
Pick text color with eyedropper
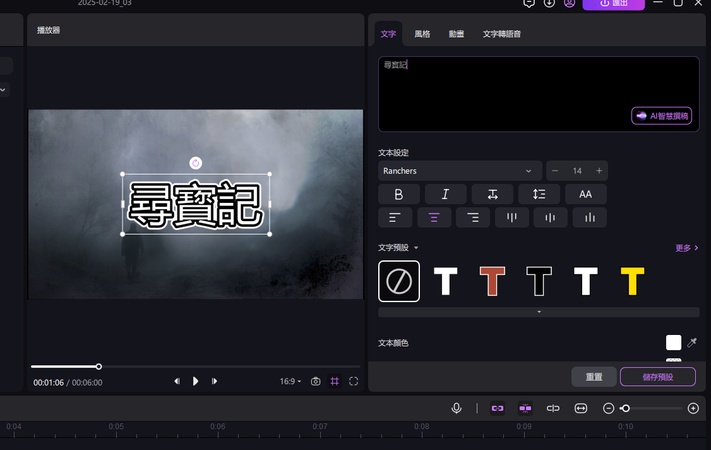pos(692,342)
